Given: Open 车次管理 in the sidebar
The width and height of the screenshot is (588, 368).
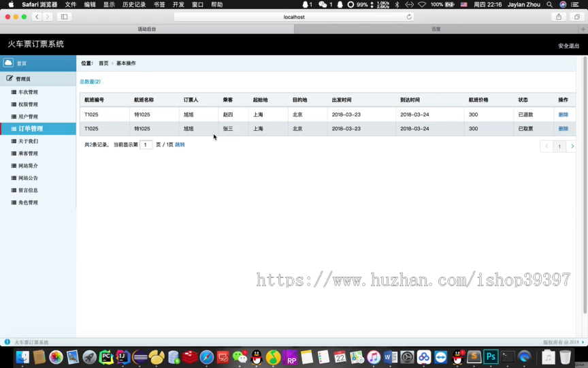Looking at the screenshot, I should pyautogui.click(x=28, y=92).
